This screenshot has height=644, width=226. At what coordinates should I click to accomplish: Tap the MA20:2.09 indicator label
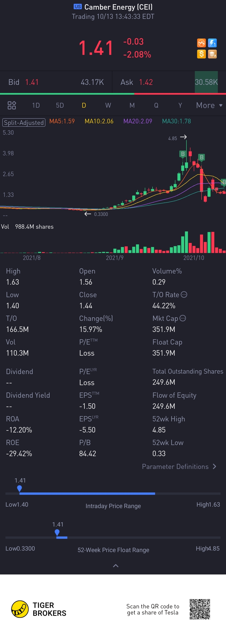tap(138, 121)
